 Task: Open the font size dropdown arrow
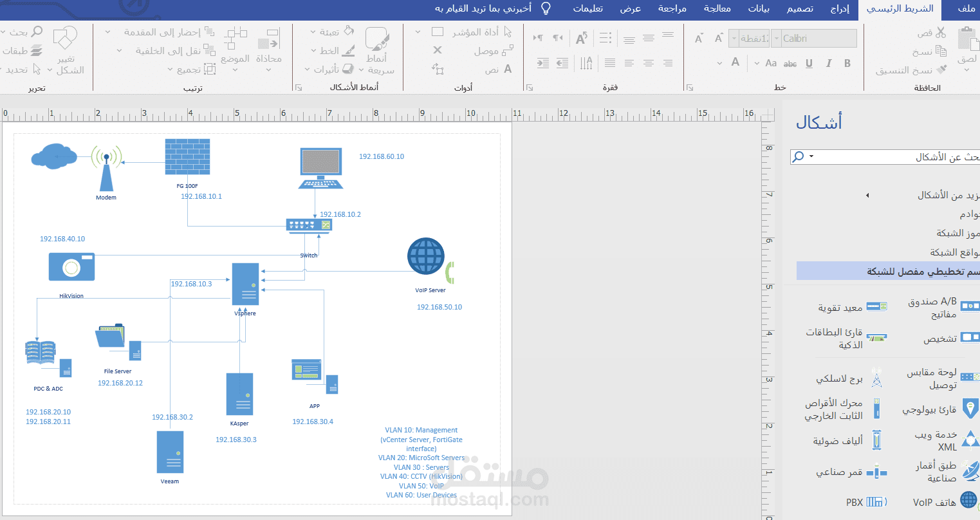tap(734, 39)
